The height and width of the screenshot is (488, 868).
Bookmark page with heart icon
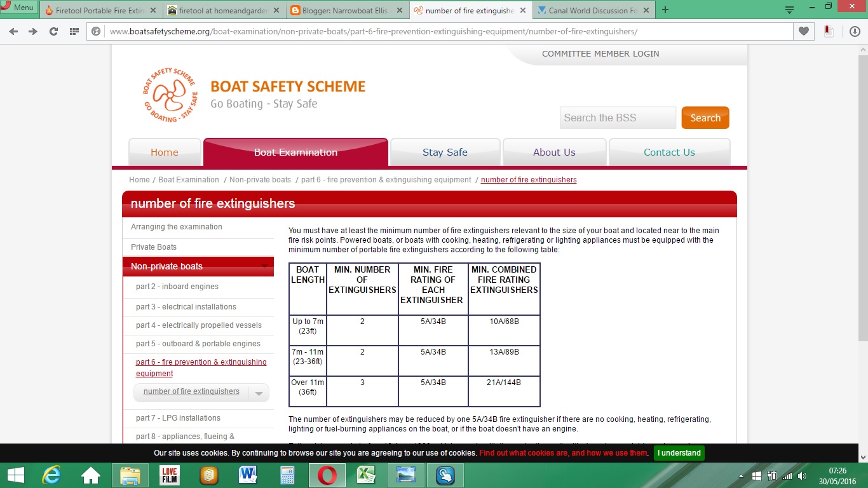click(x=804, y=32)
